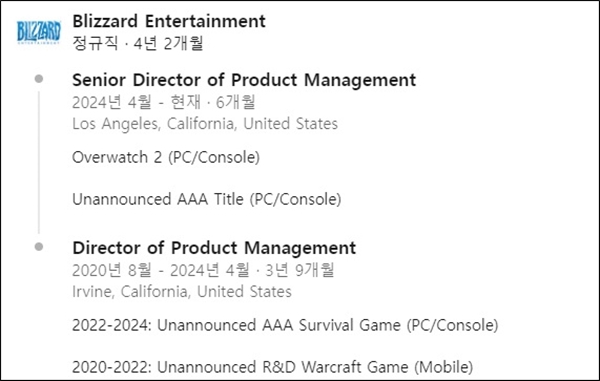Click the vertical timeline connector line
Screen dimensions: 600x381
pos(39,163)
